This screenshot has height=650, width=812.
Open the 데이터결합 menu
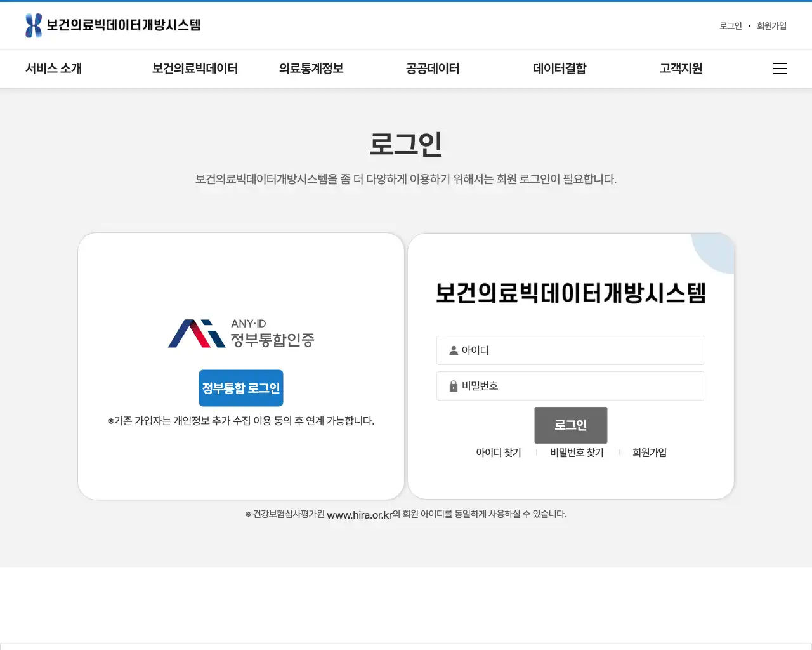pyautogui.click(x=560, y=69)
